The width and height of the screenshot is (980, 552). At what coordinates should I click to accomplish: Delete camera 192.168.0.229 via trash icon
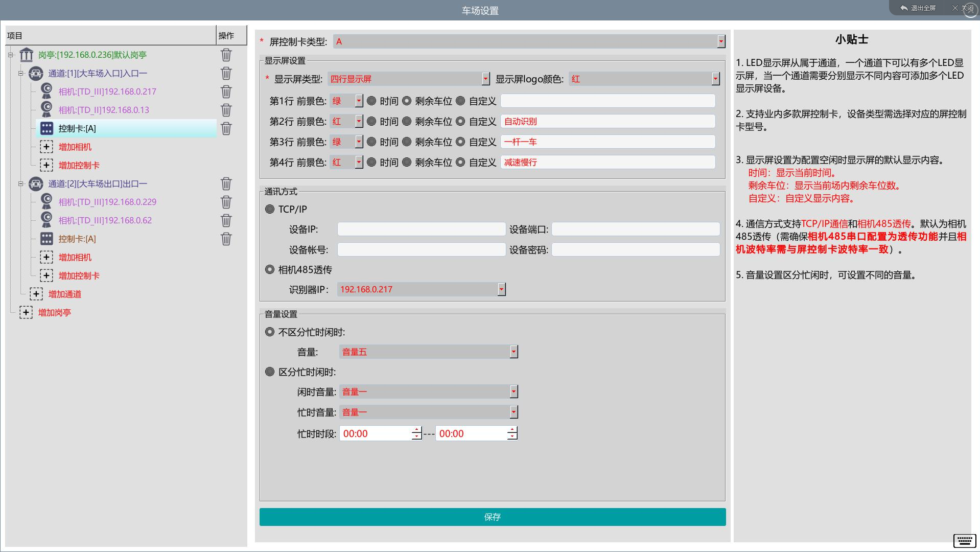pos(226,202)
